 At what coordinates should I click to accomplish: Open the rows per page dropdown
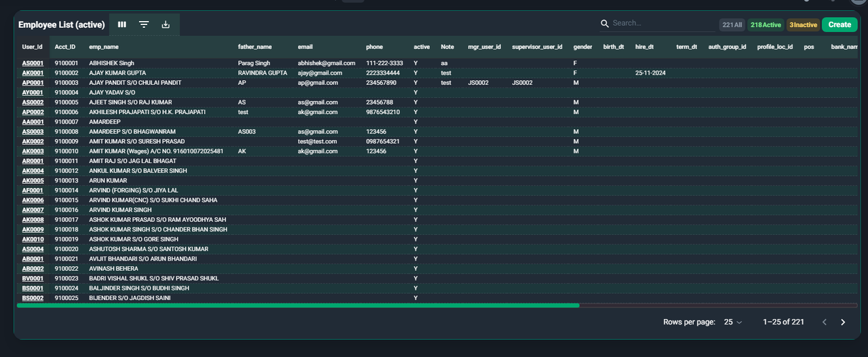click(733, 322)
